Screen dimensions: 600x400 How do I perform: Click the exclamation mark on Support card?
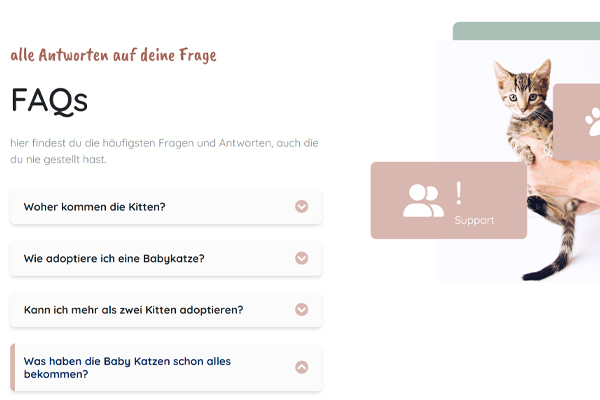coord(459,193)
